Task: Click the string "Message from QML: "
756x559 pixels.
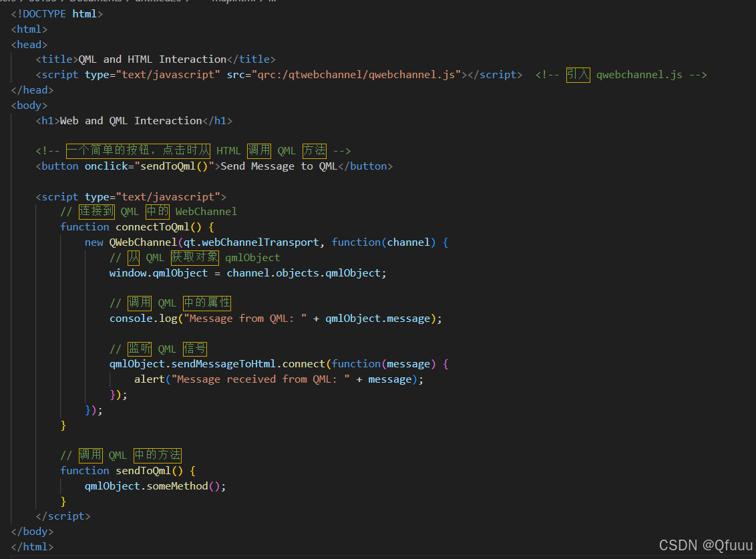Action: 245,319
